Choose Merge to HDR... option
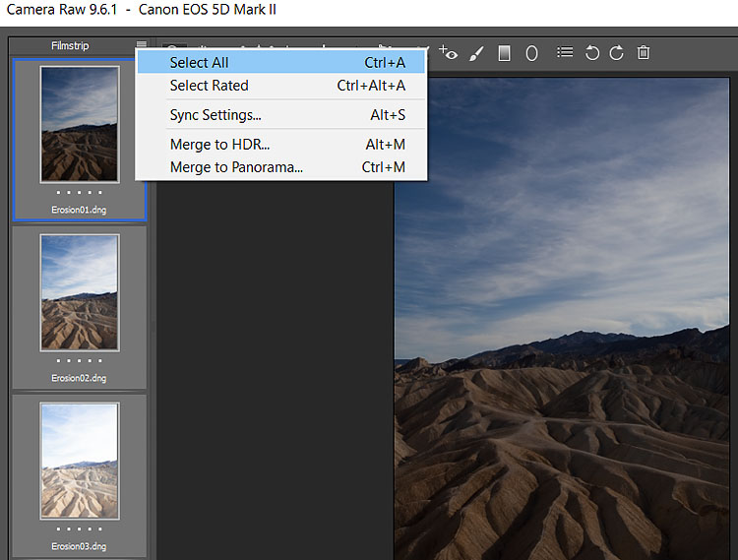 coord(281,145)
